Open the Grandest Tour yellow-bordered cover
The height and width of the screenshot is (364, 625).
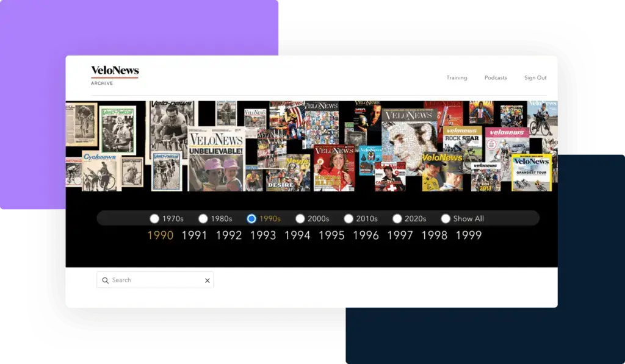coord(532,173)
